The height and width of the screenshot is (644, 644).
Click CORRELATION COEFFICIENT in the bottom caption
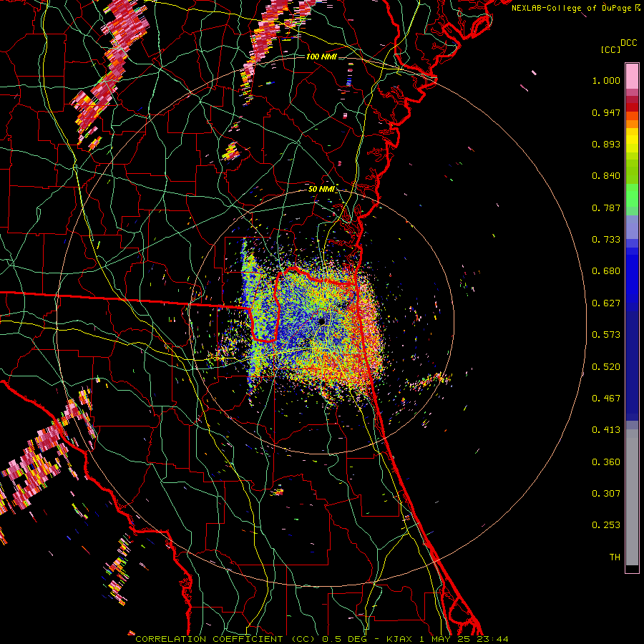pyautogui.click(x=209, y=639)
